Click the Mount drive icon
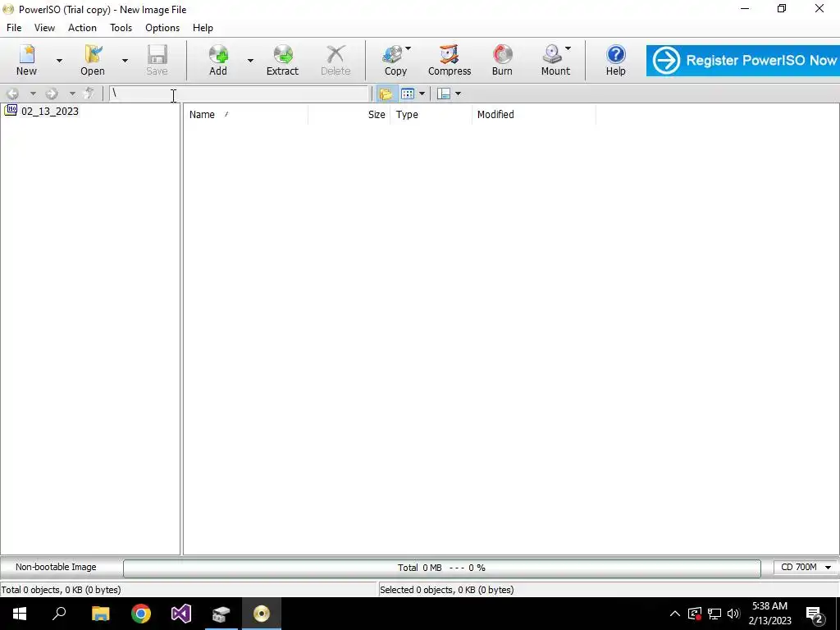 (555, 60)
